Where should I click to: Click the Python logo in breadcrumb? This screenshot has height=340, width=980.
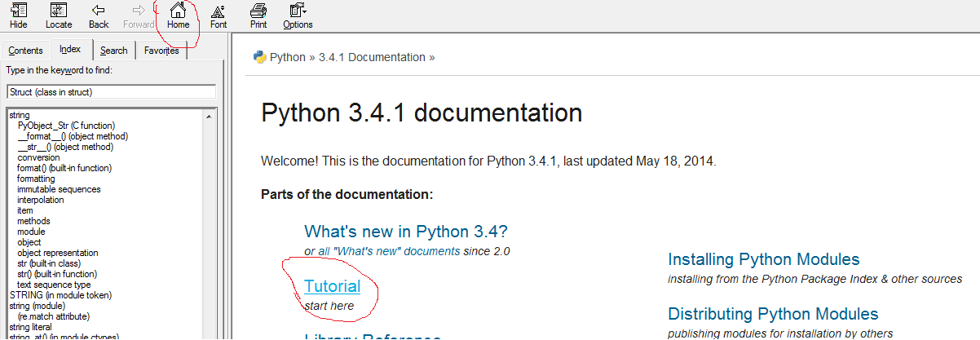[259, 57]
